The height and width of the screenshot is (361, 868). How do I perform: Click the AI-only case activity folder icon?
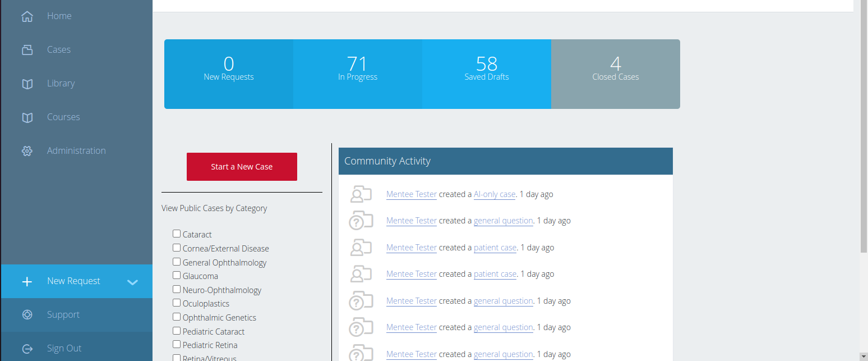361,194
